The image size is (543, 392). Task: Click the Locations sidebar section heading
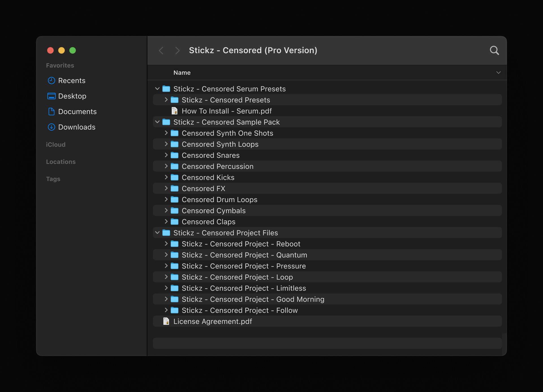click(x=61, y=162)
